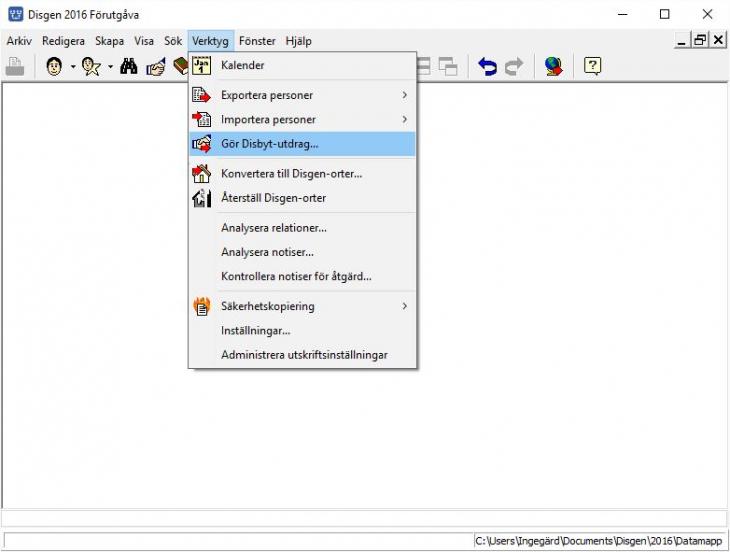This screenshot has width=730, height=552.
Task: Click the blue undo arrow icon
Action: pos(487,67)
